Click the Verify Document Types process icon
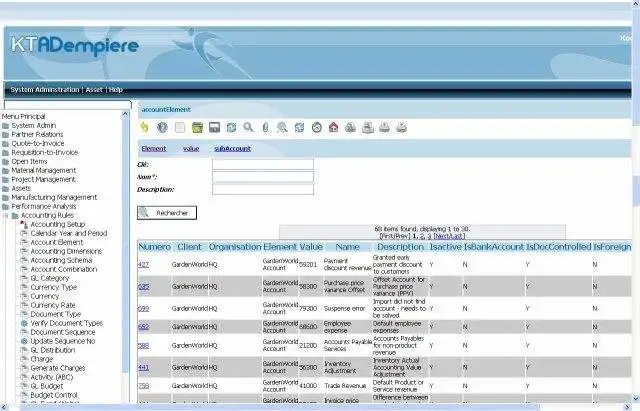This screenshot has width=640, height=411. pyautogui.click(x=24, y=323)
